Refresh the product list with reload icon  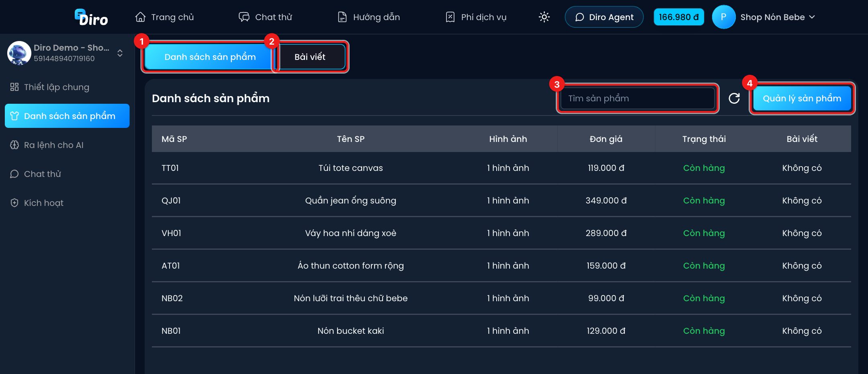[734, 98]
